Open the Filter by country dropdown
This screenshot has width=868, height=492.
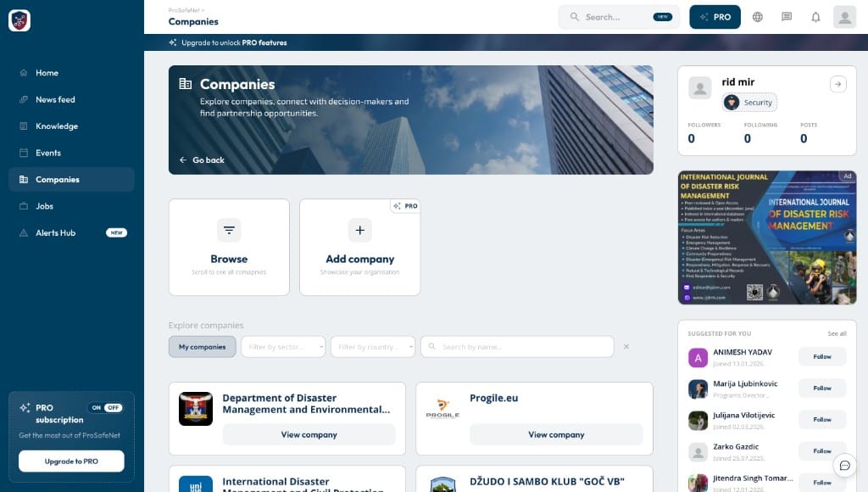tap(373, 347)
